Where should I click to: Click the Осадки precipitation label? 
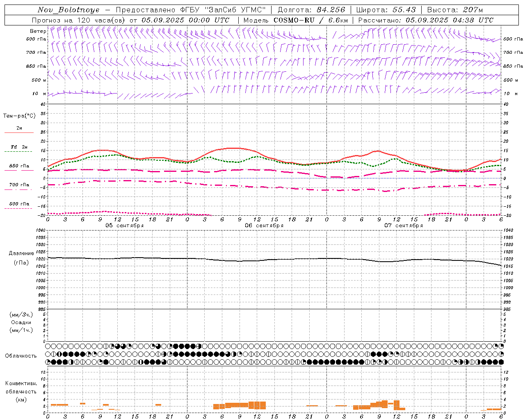tap(21, 322)
